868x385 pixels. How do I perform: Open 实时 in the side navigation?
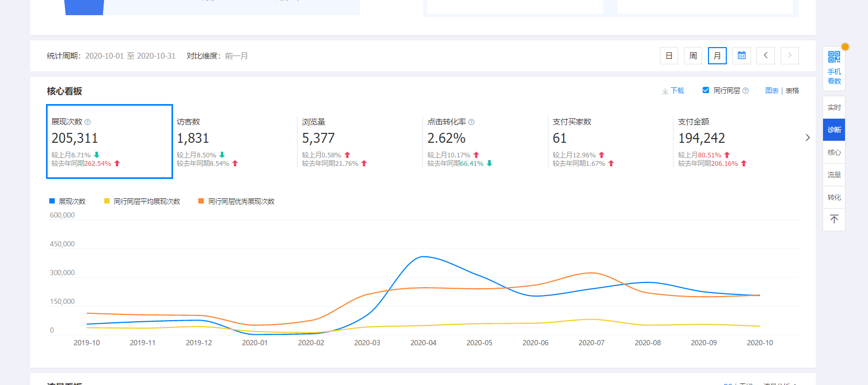click(x=834, y=107)
